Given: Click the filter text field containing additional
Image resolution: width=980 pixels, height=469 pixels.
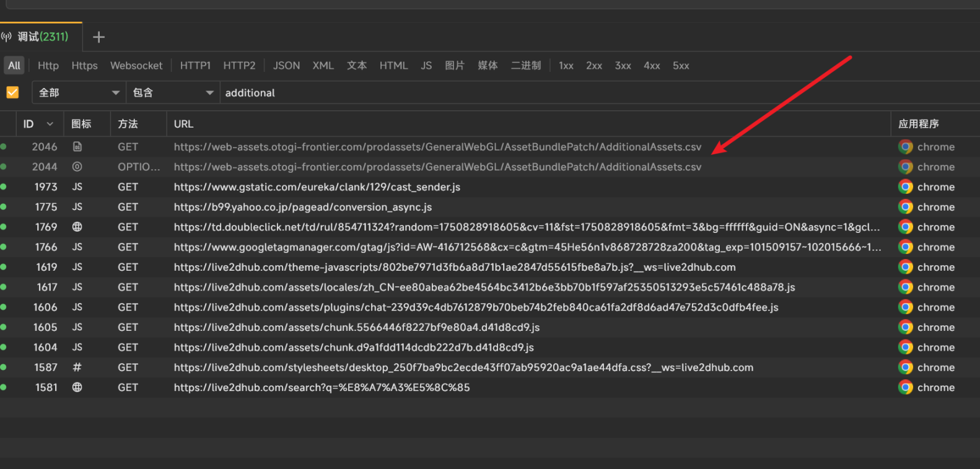Looking at the screenshot, I should click(x=600, y=92).
